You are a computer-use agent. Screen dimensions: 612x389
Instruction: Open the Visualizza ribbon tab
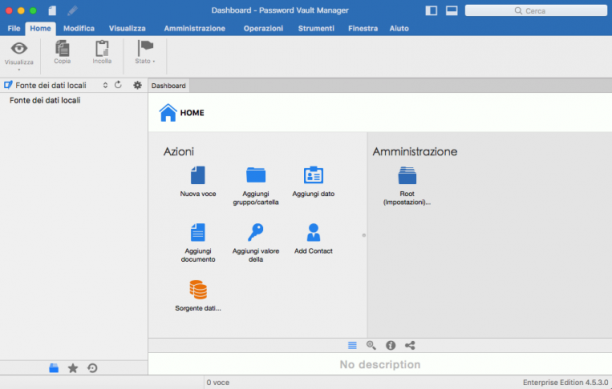tap(127, 28)
